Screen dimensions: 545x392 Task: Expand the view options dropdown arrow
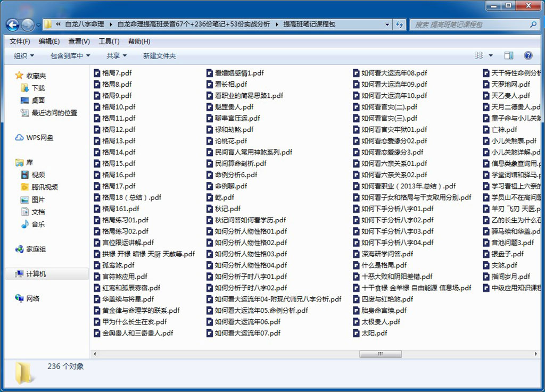(x=491, y=55)
